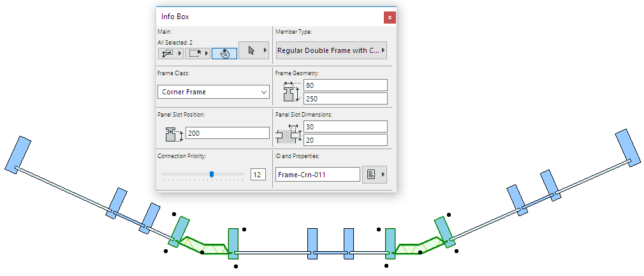Edit the panel slot depth value 20

346,140
